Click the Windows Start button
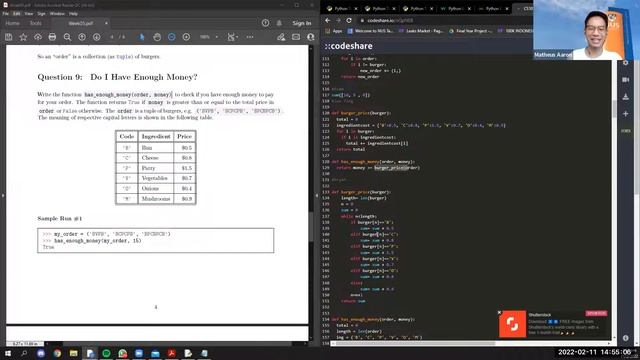The width and height of the screenshot is (640, 360). 8,353
